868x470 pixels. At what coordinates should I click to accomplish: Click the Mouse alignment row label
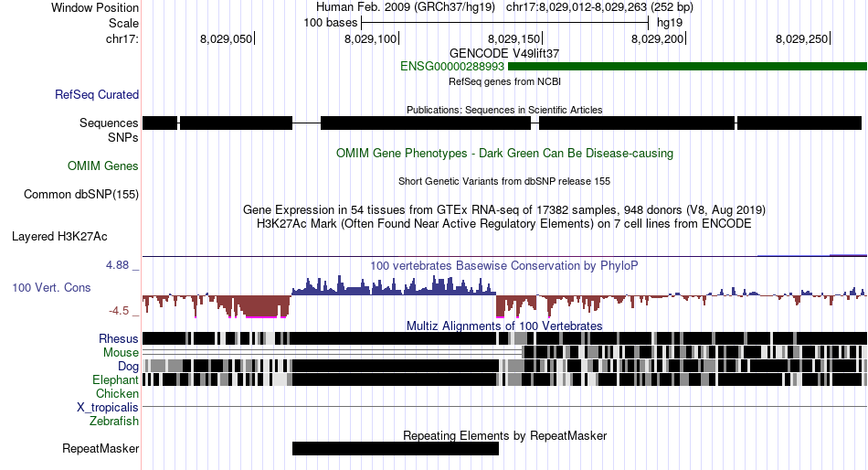click(x=121, y=353)
